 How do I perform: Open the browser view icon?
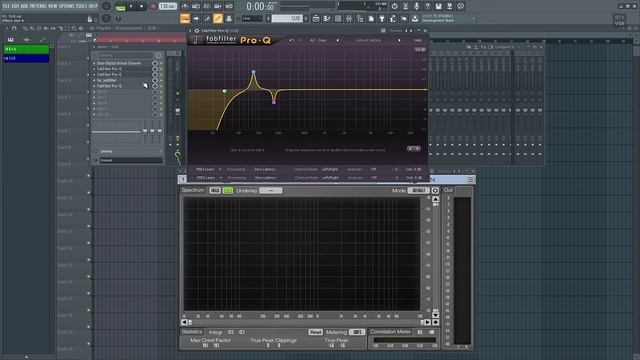pos(360,18)
